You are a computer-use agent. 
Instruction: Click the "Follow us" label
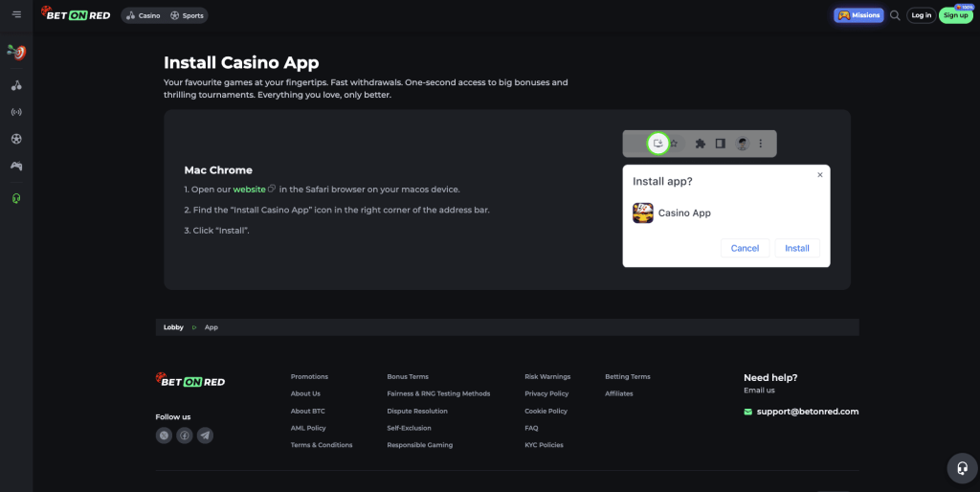(x=173, y=416)
